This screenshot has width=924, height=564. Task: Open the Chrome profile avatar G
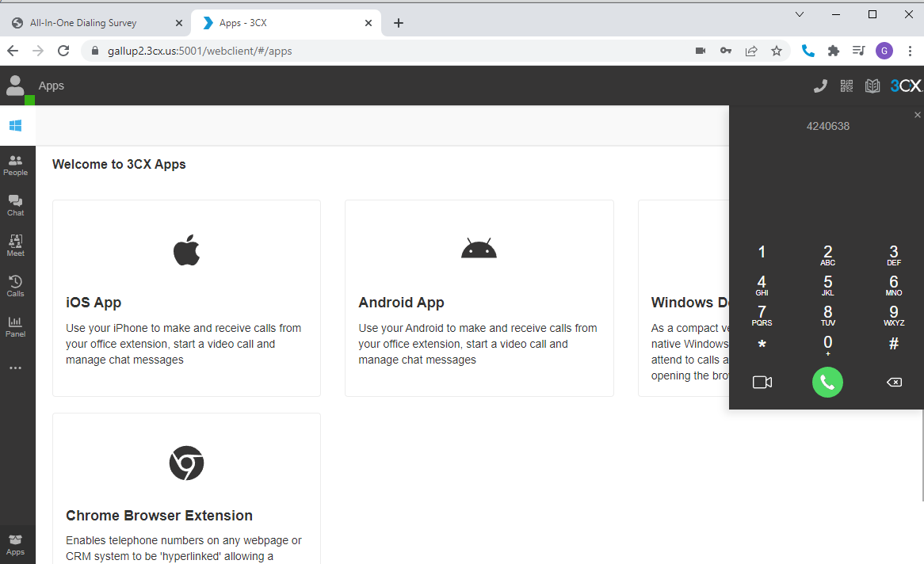click(884, 51)
